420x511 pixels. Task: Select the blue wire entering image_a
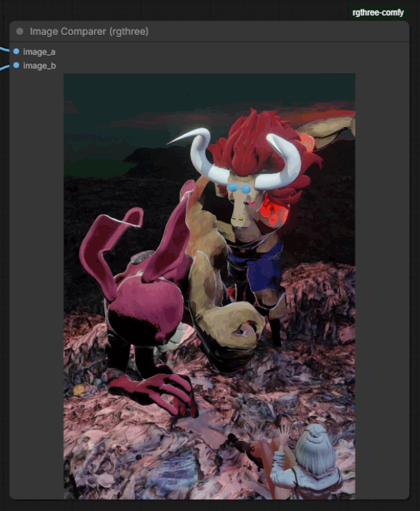(x=5, y=49)
